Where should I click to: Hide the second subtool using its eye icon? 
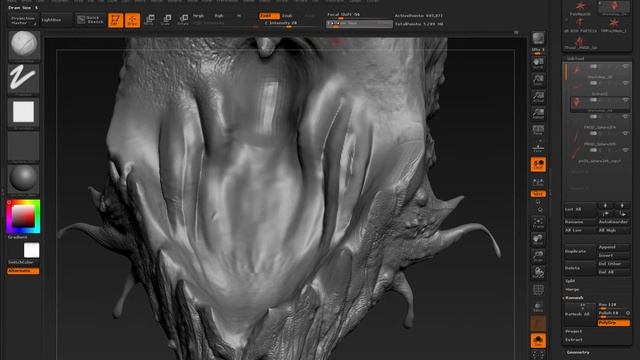[625, 83]
